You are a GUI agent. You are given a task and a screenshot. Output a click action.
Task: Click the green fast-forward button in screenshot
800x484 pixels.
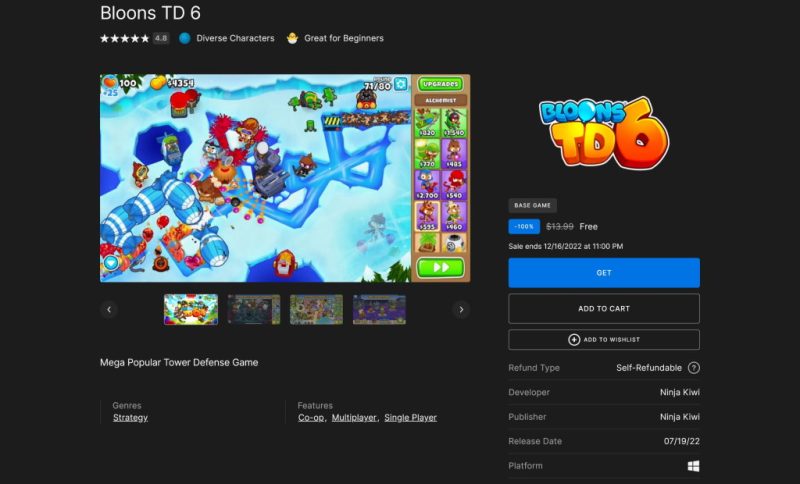click(440, 267)
